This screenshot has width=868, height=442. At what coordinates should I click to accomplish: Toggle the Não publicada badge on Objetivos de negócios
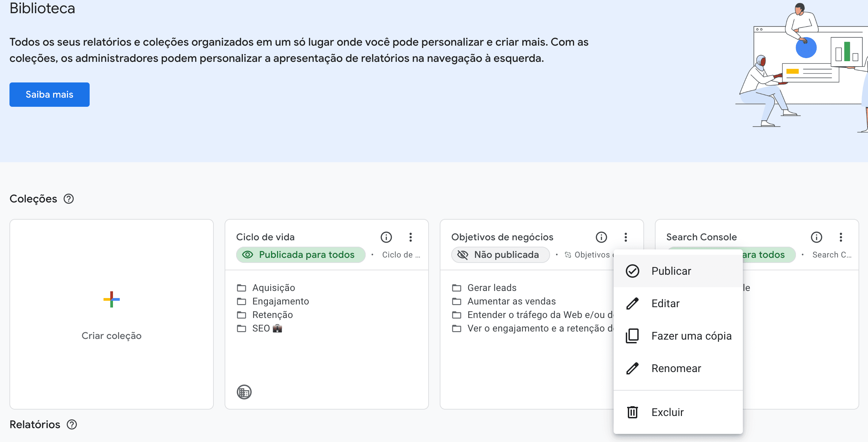(x=500, y=254)
